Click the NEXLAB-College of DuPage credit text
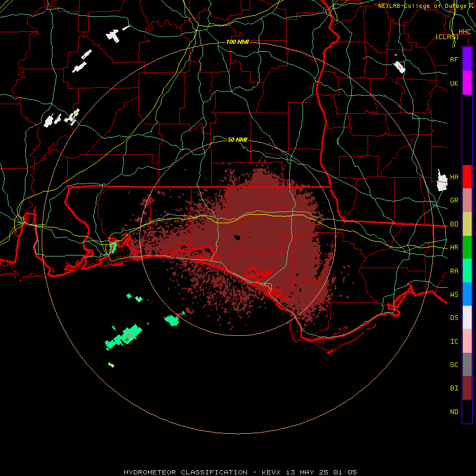The width and height of the screenshot is (476, 476). [x=422, y=6]
